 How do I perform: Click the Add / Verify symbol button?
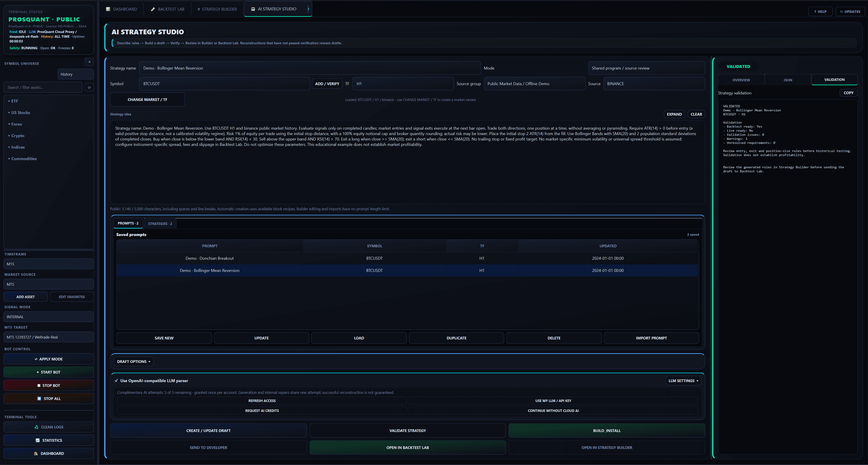[327, 84]
